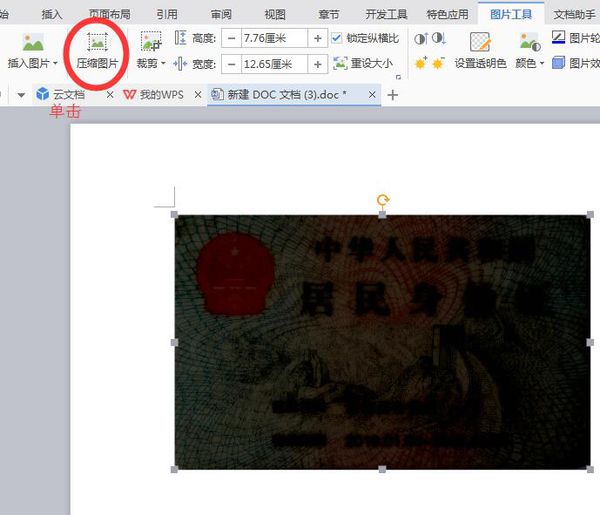Open the tab list dropdown arrow
Screen dimensions: 600x515
(x=21, y=95)
